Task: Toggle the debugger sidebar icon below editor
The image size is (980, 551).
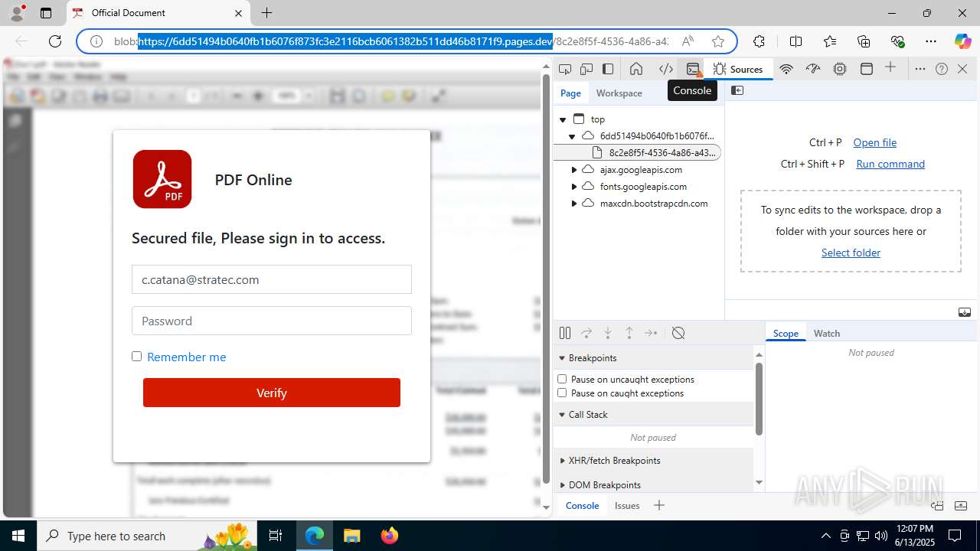Action: 965,312
